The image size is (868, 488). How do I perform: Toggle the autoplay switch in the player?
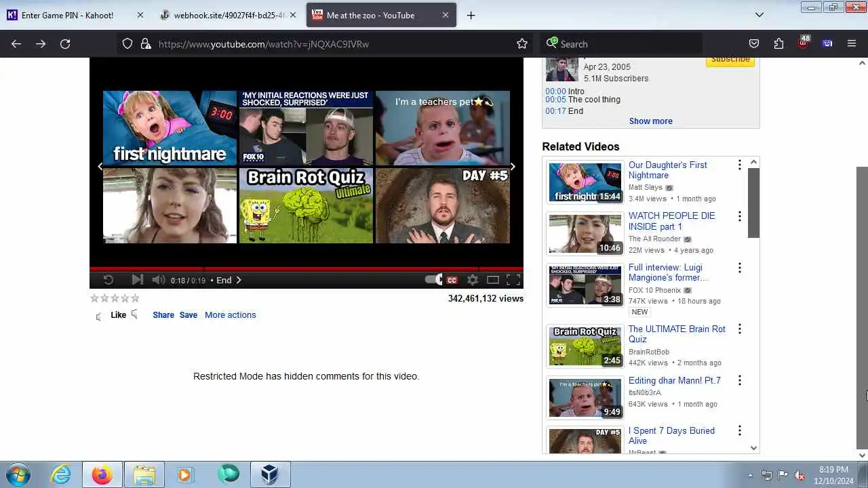(433, 280)
